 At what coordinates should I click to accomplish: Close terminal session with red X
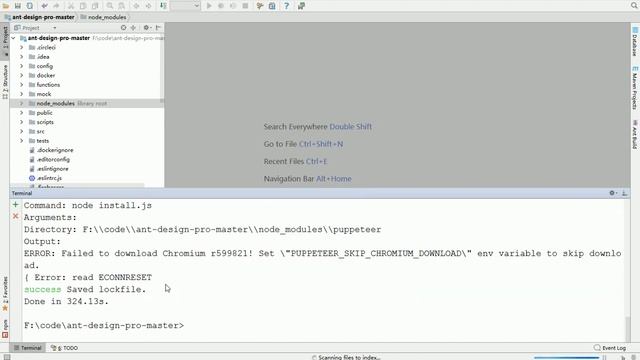pyautogui.click(x=16, y=216)
